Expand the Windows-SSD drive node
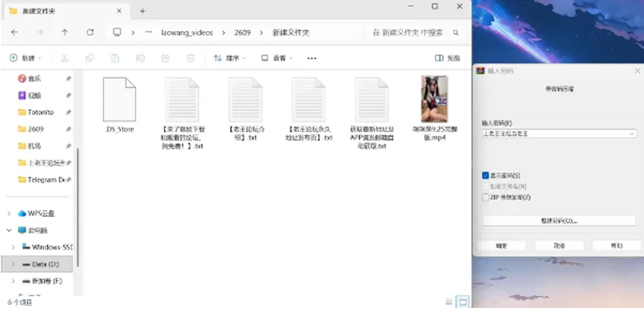The height and width of the screenshot is (309, 644). [x=13, y=247]
